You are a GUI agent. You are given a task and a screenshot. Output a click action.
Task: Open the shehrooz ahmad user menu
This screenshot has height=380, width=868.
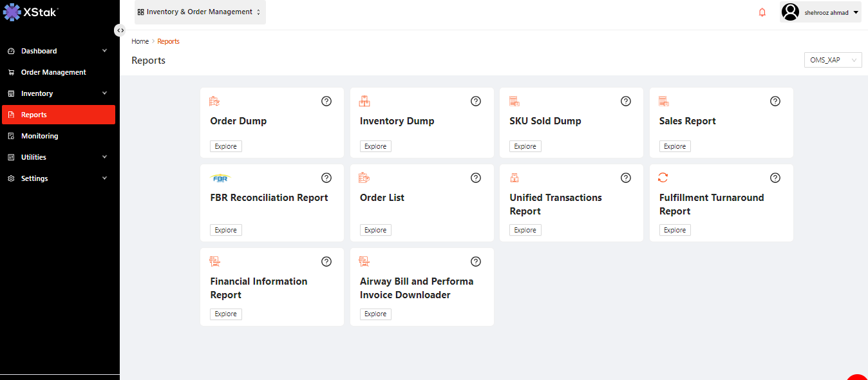pos(820,12)
